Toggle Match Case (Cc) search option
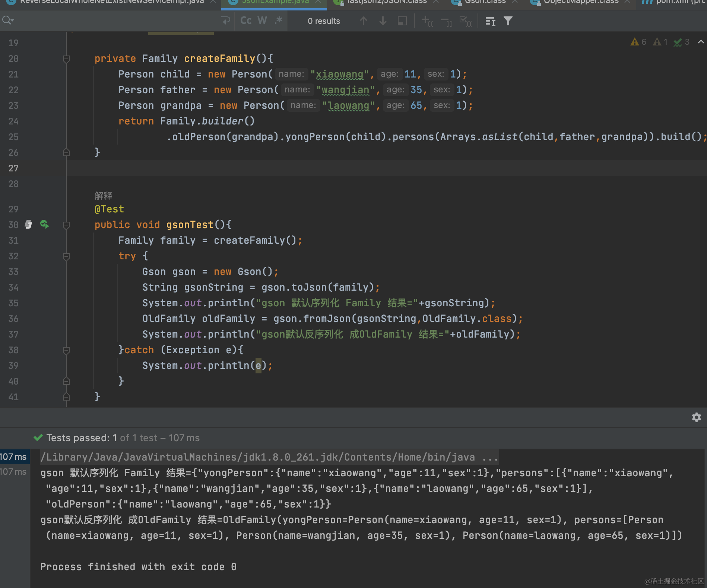 tap(246, 20)
